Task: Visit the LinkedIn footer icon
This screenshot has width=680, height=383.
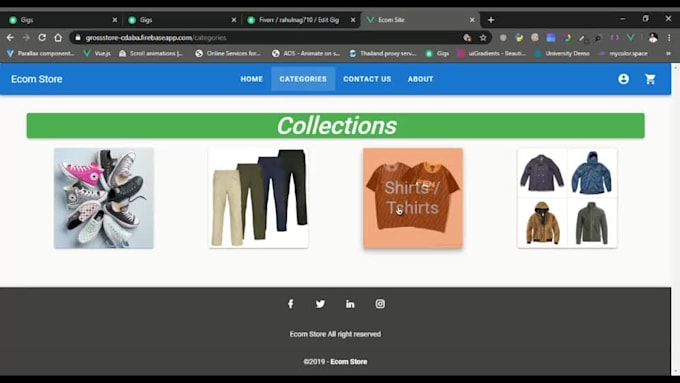Action: 350,304
